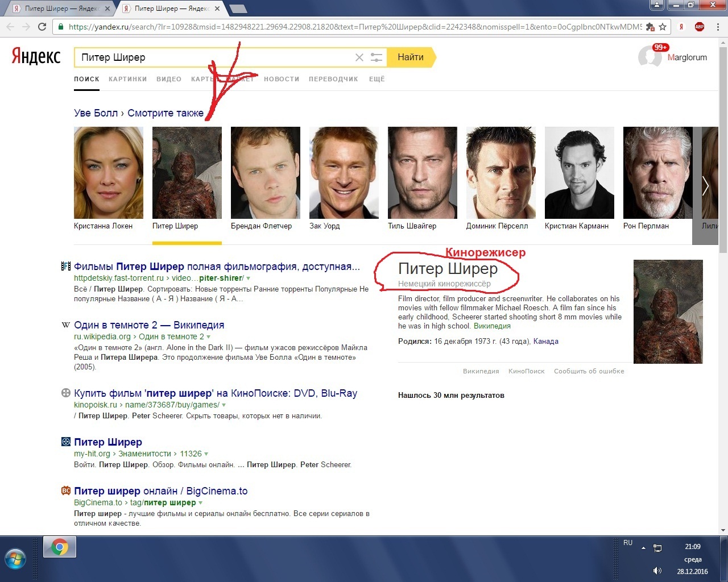The height and width of the screenshot is (582, 728).
Task: Select the Доминик Пёрселл thumbnail
Action: point(501,173)
